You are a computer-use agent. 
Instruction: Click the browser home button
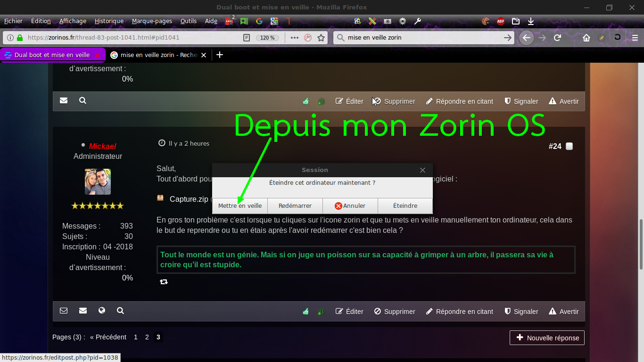pyautogui.click(x=586, y=38)
